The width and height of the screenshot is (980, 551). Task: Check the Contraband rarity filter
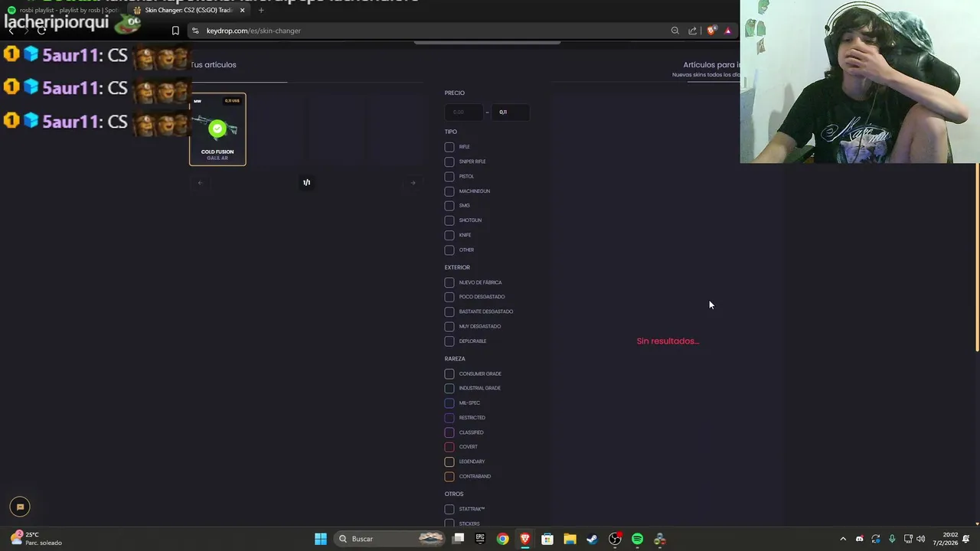[x=449, y=476]
